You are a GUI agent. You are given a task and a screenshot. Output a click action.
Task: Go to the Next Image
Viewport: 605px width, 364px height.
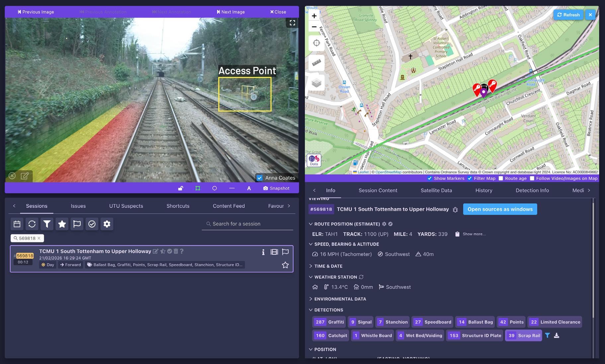pyautogui.click(x=231, y=12)
